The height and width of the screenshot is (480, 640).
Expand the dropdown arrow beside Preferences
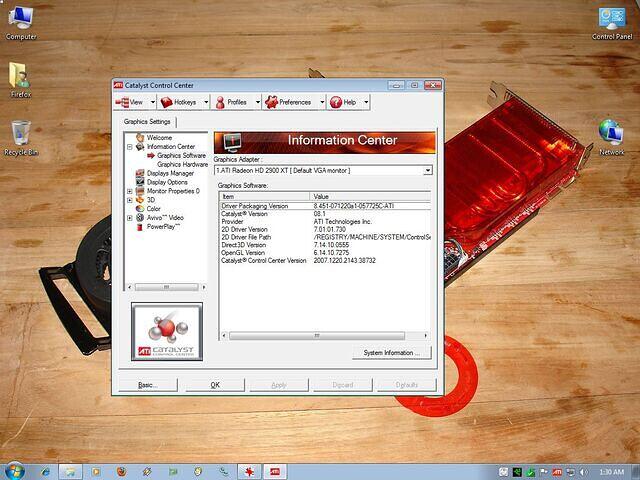pyautogui.click(x=322, y=102)
